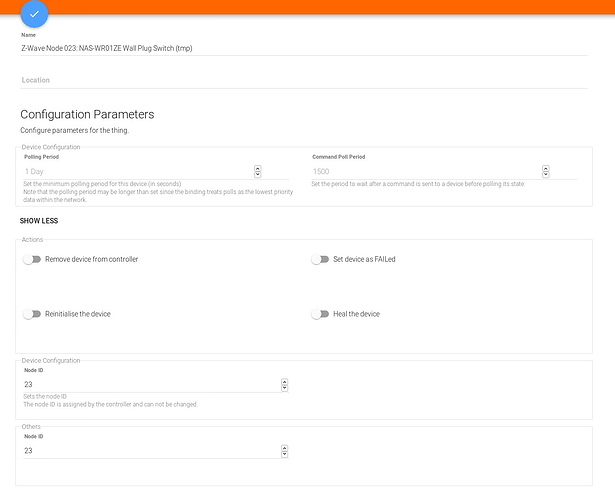This screenshot has width=615, height=500.
Task: Collapse settings with SHOW LESS
Action: pyautogui.click(x=41, y=220)
